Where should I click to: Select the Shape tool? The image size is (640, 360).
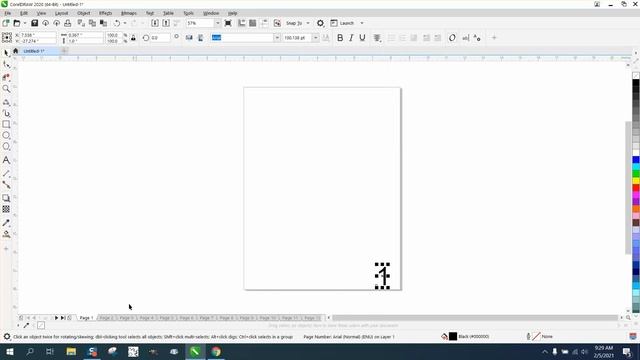(6, 64)
